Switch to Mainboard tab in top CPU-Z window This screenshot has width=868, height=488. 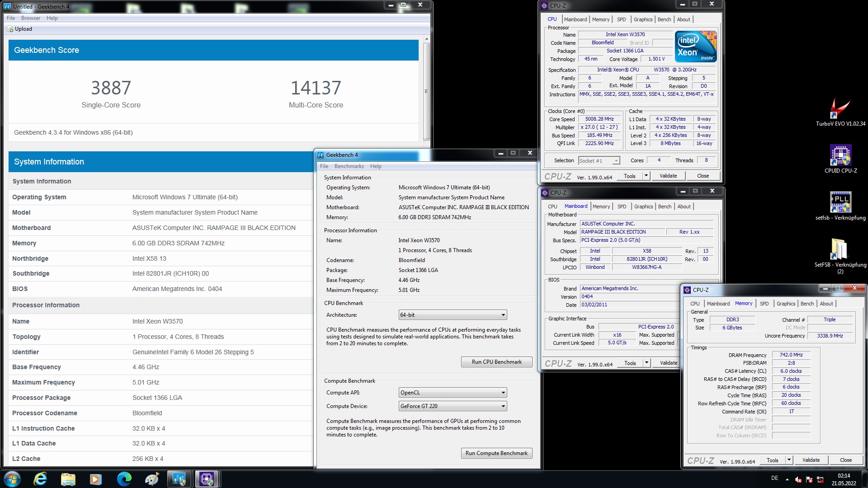[576, 19]
